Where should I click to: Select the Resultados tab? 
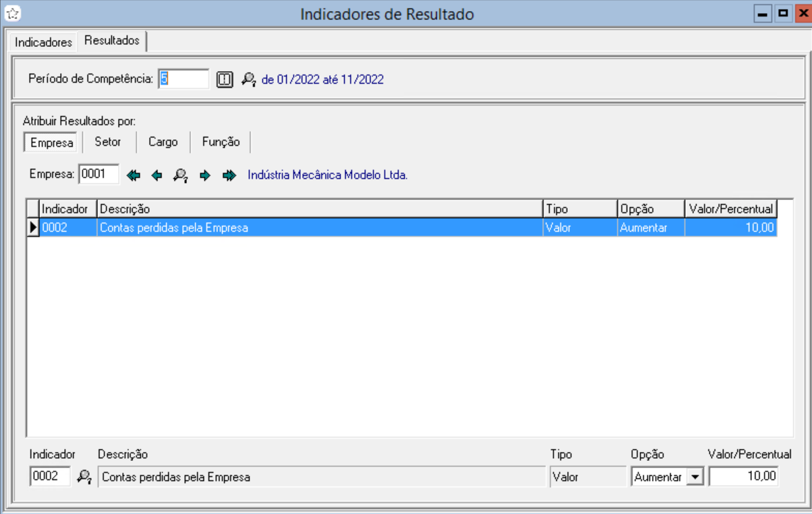[112, 41]
